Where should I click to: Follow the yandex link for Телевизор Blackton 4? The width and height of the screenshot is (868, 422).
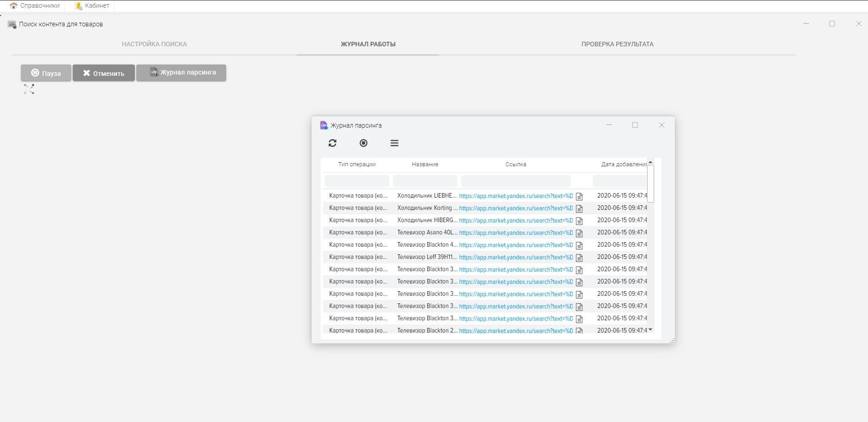pyautogui.click(x=516, y=245)
